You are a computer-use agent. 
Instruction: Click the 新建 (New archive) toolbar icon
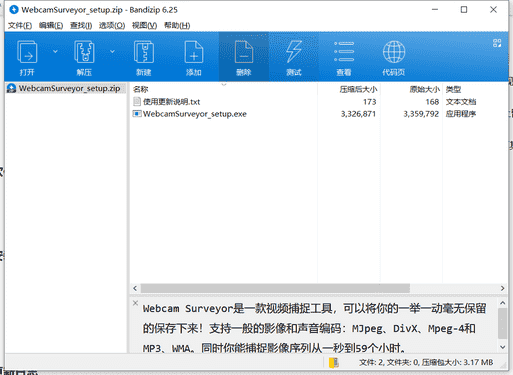[x=144, y=52]
